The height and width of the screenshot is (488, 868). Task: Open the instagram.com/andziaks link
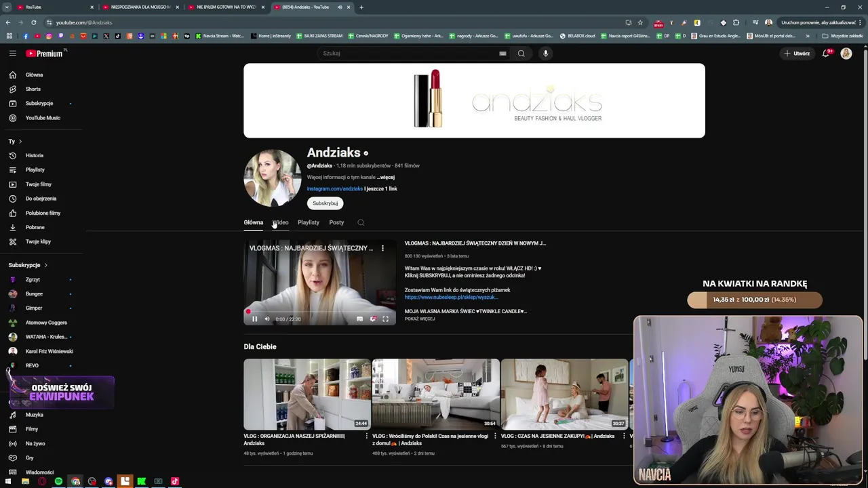335,188
